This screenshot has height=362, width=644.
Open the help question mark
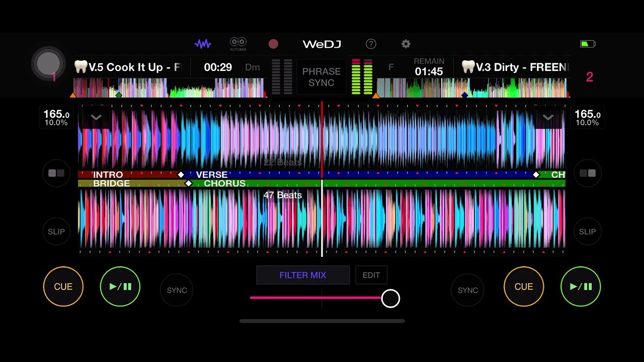coord(371,44)
